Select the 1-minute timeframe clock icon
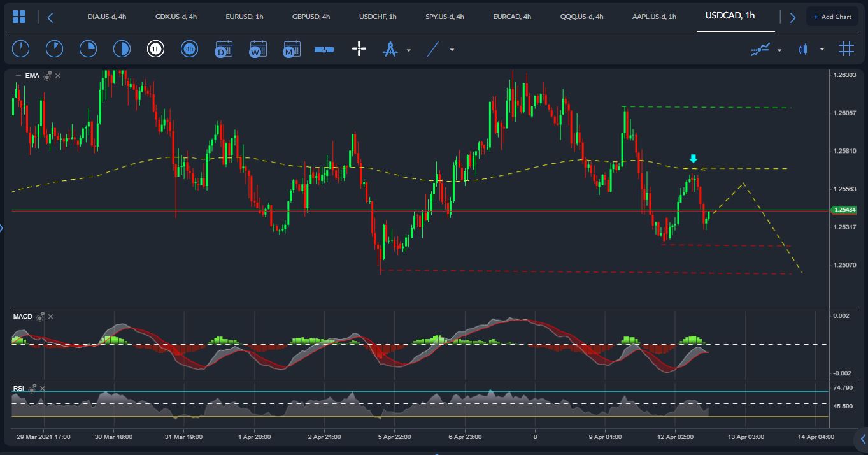The width and height of the screenshot is (868, 455). pos(20,48)
